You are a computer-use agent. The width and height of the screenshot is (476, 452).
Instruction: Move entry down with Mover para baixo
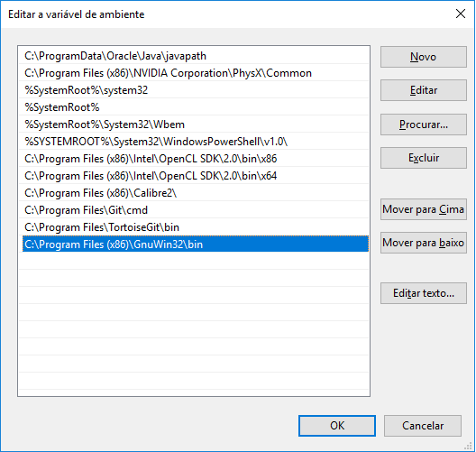pyautogui.click(x=424, y=243)
